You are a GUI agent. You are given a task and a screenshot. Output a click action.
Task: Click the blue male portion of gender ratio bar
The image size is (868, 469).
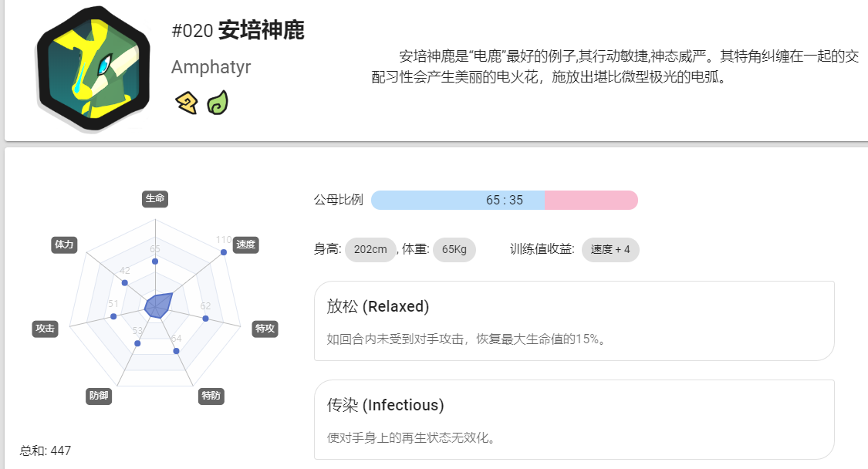point(458,200)
